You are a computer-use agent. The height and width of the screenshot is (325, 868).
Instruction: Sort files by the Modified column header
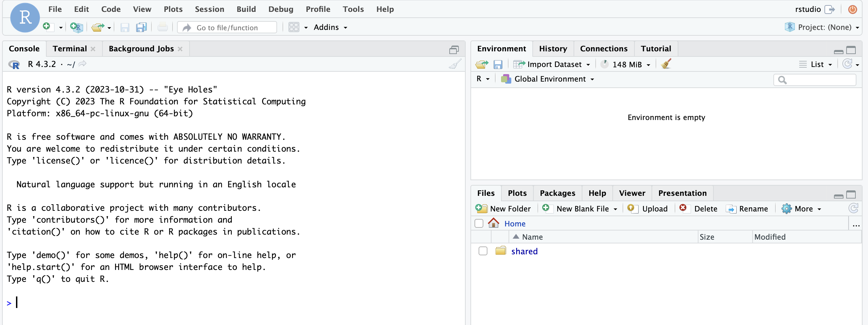807,237
